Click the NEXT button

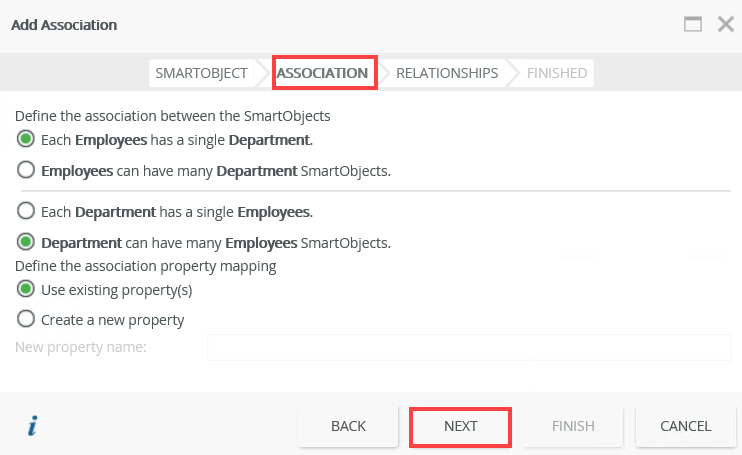coord(461,426)
